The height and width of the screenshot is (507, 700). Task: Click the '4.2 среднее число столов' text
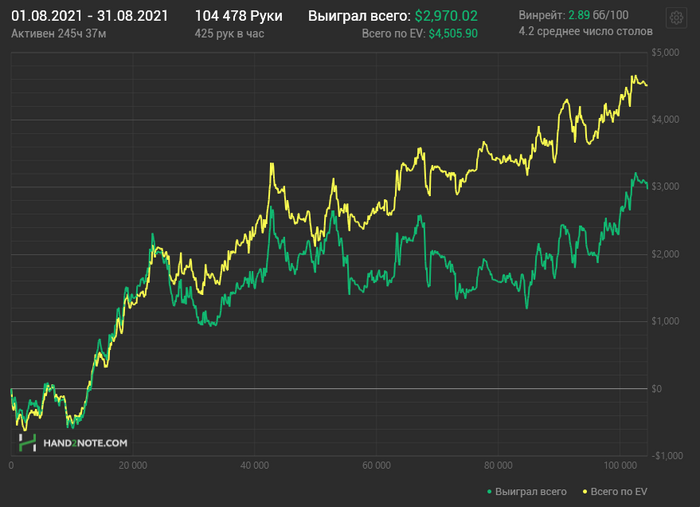tap(585, 31)
